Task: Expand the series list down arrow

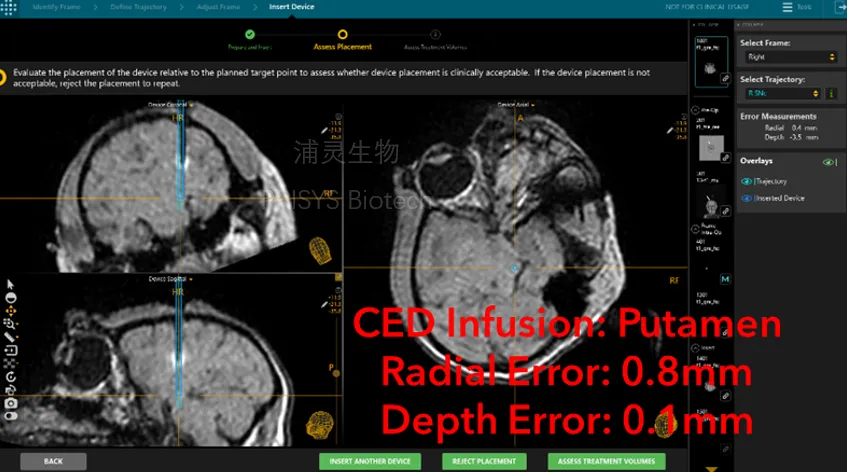Action: (711, 466)
